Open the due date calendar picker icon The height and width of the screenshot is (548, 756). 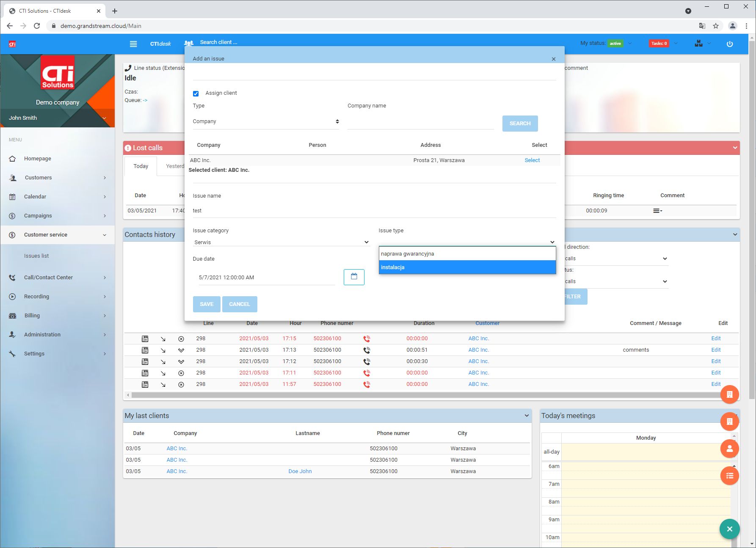pos(354,277)
